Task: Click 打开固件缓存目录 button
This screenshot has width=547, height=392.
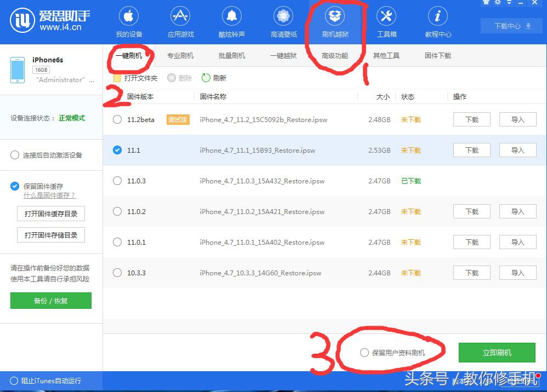Action: [x=51, y=214]
